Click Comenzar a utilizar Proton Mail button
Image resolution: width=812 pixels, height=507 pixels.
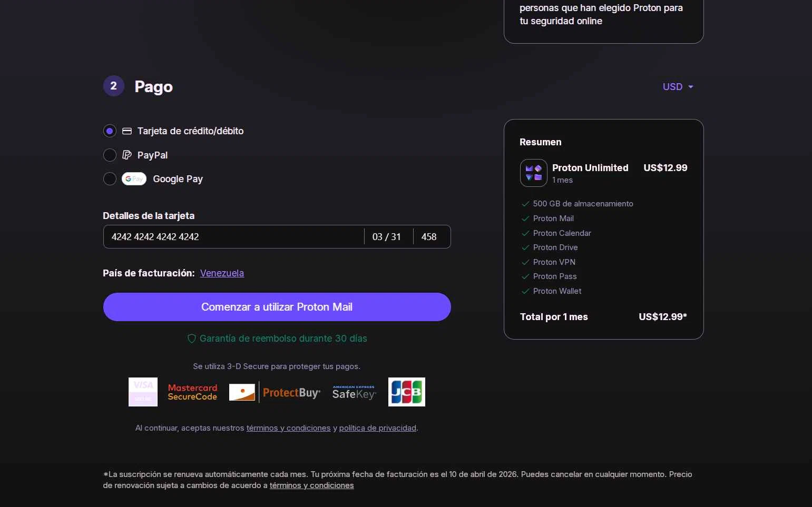click(x=277, y=307)
